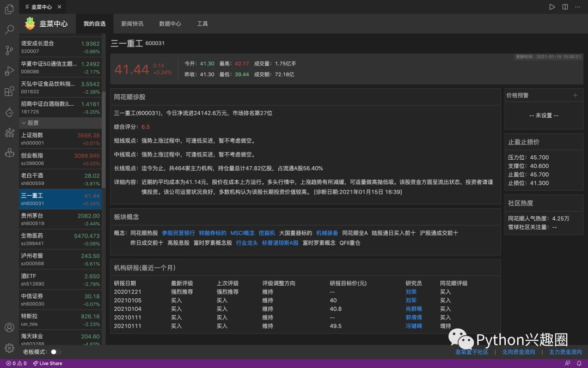Switch to the 我的自选 tab
The width and height of the screenshot is (588, 368).
coord(95,23)
